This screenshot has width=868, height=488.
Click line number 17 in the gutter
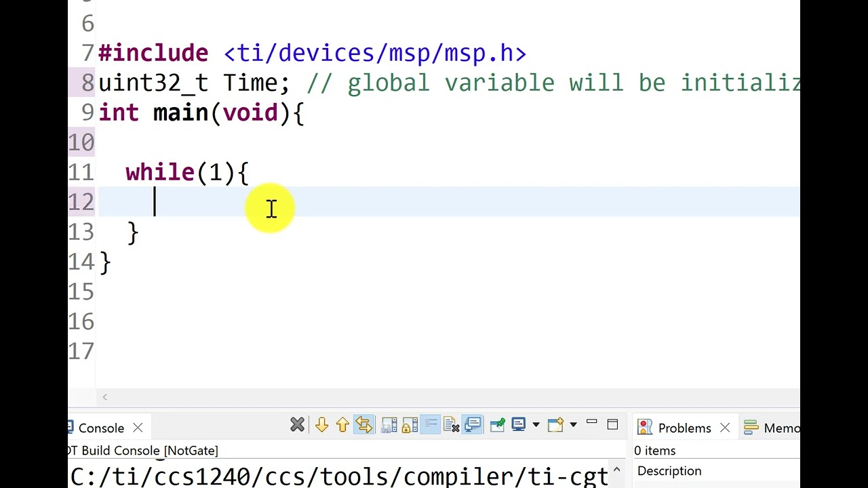pos(81,351)
